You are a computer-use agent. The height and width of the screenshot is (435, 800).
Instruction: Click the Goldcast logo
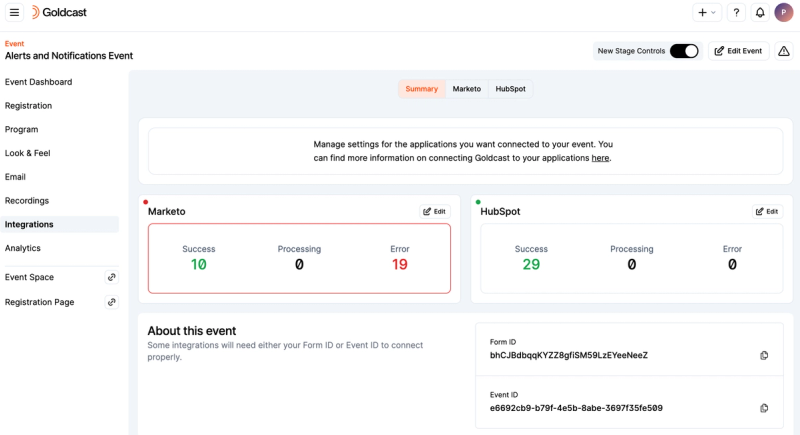62,12
